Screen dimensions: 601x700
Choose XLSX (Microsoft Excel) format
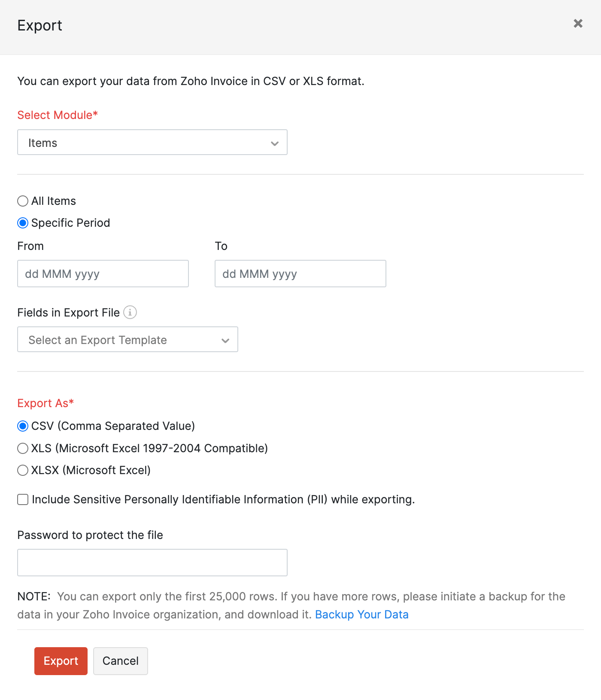tap(23, 470)
